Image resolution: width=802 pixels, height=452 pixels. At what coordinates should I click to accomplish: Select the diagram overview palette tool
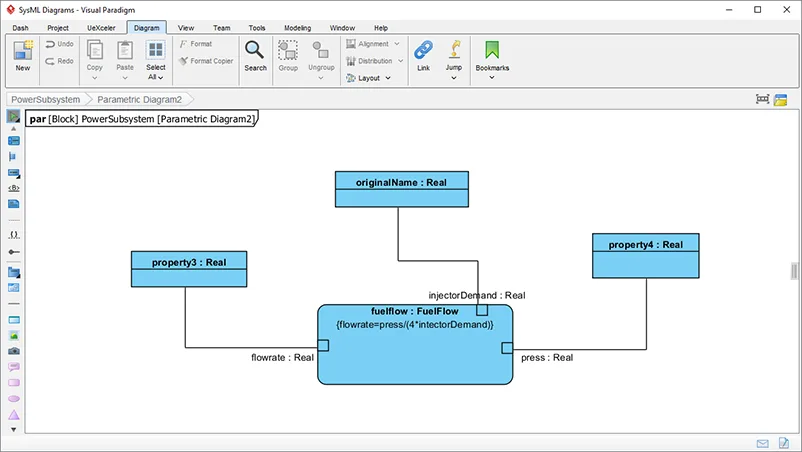point(14,288)
